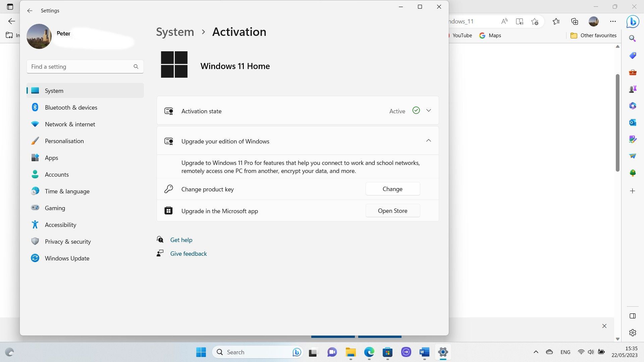Open Edge Collections icon

pos(575,21)
